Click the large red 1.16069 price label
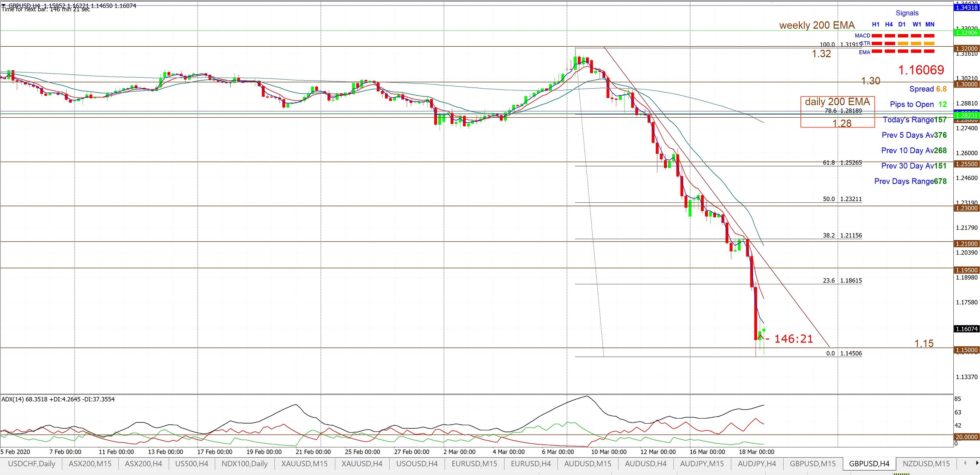980x475 pixels. coord(921,70)
